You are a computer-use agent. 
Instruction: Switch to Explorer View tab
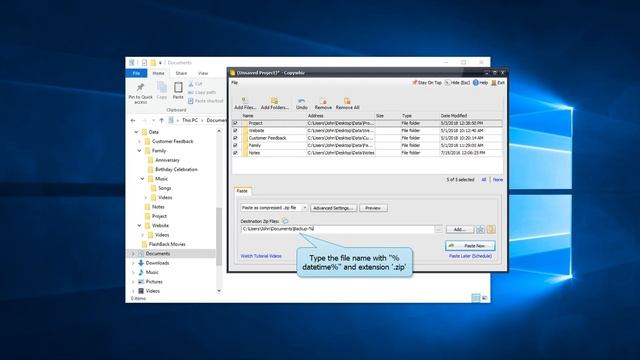203,73
